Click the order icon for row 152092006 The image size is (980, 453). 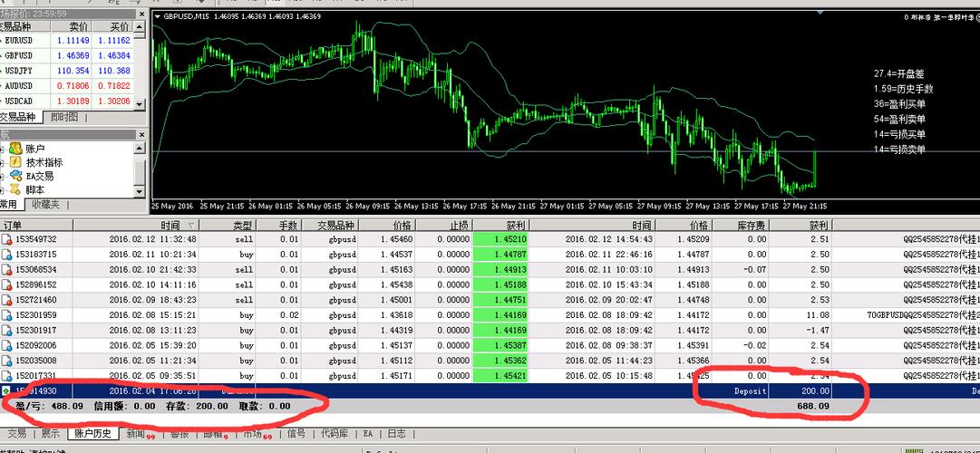pos(7,345)
